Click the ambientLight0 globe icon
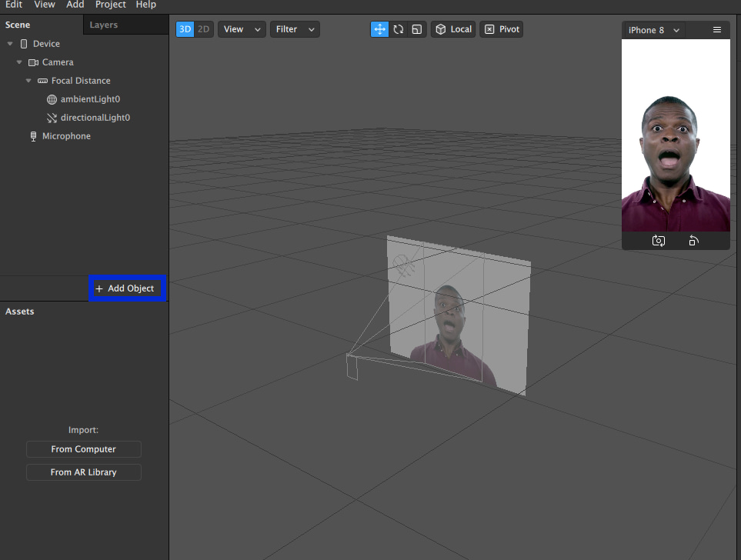This screenshot has height=560, width=741. [x=52, y=99]
